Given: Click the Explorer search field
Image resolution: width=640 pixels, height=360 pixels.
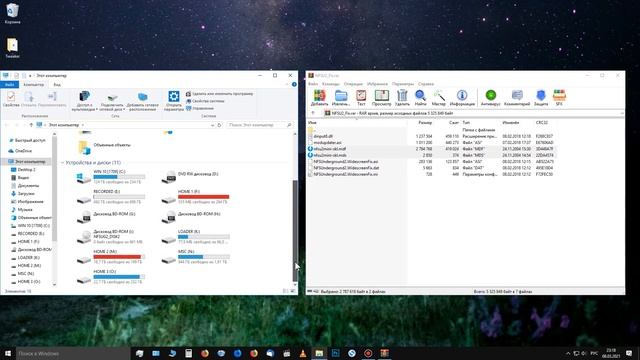Looking at the screenshot, I should click(x=260, y=125).
